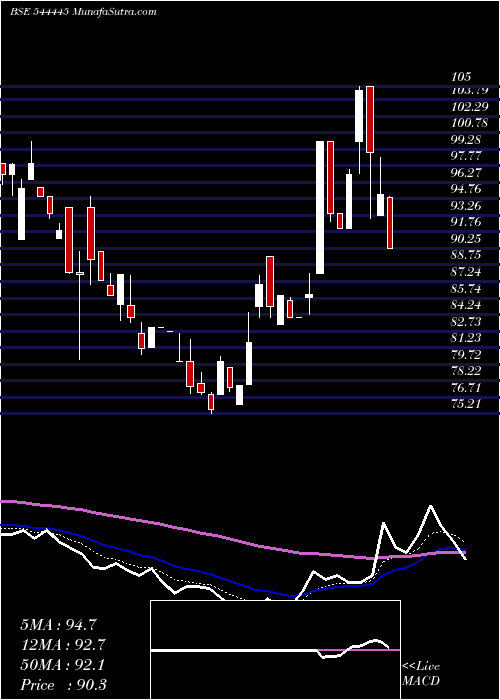This screenshot has width=500, height=700.
Task: Click the last red candlestick closing near 90.25
Action: (390, 223)
